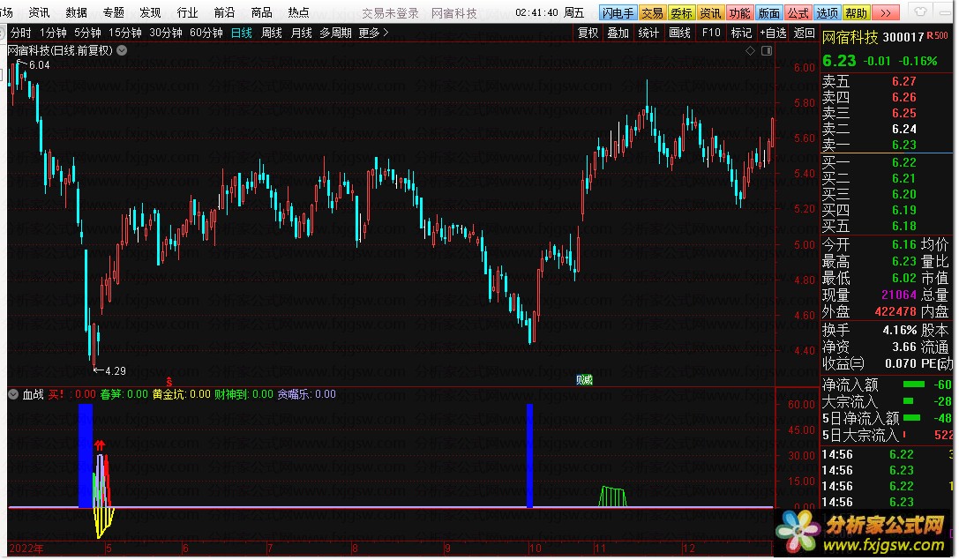Open the 前沿 menu
The image size is (959, 560).
click(224, 12)
